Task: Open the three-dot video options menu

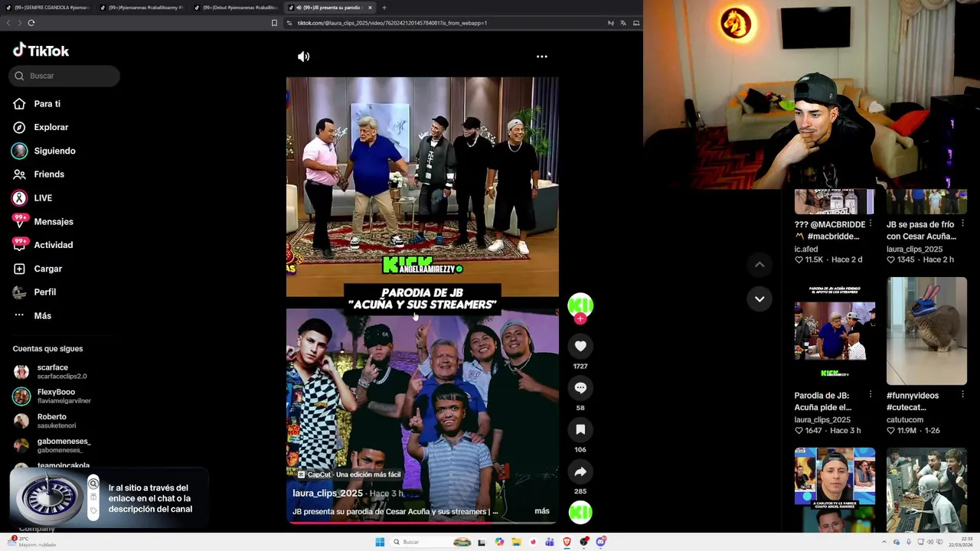Action: click(541, 57)
